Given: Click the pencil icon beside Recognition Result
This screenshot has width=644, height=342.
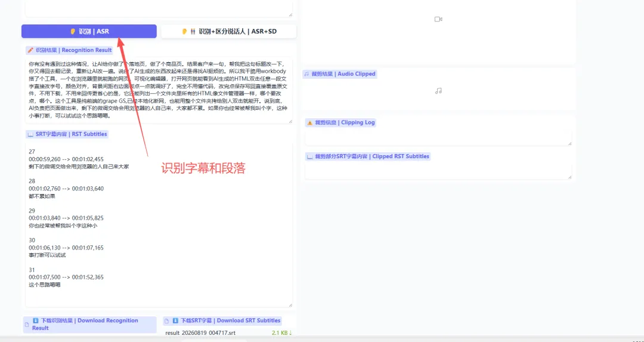Looking at the screenshot, I should click(30, 50).
